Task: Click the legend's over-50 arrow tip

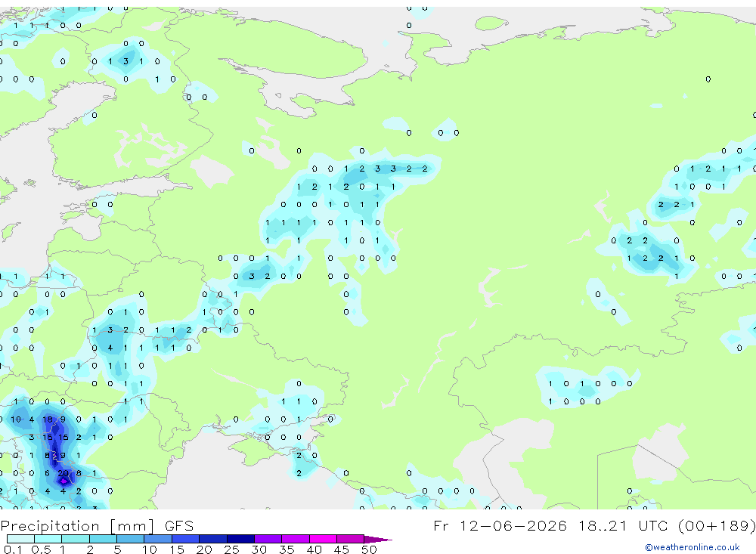Action: point(379,540)
